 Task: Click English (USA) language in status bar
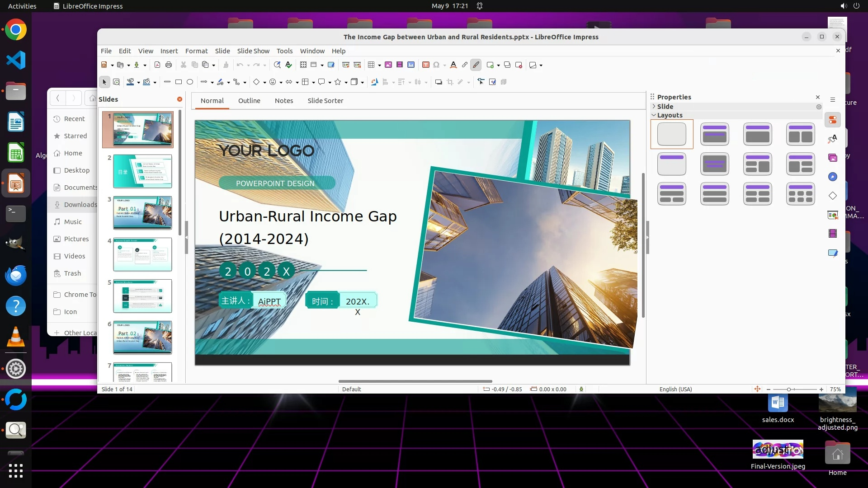[675, 389]
